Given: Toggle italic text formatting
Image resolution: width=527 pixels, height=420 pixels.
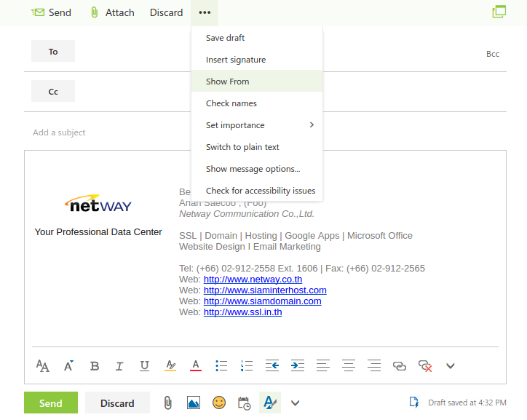Looking at the screenshot, I should point(119,366).
